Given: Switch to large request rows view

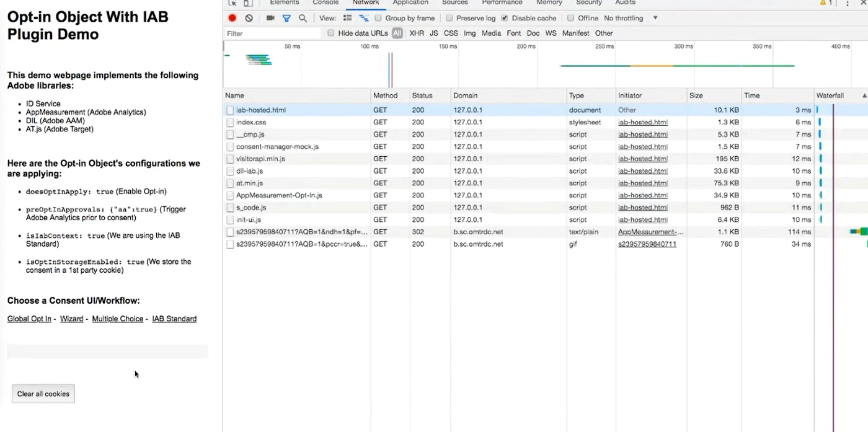Looking at the screenshot, I should point(348,19).
